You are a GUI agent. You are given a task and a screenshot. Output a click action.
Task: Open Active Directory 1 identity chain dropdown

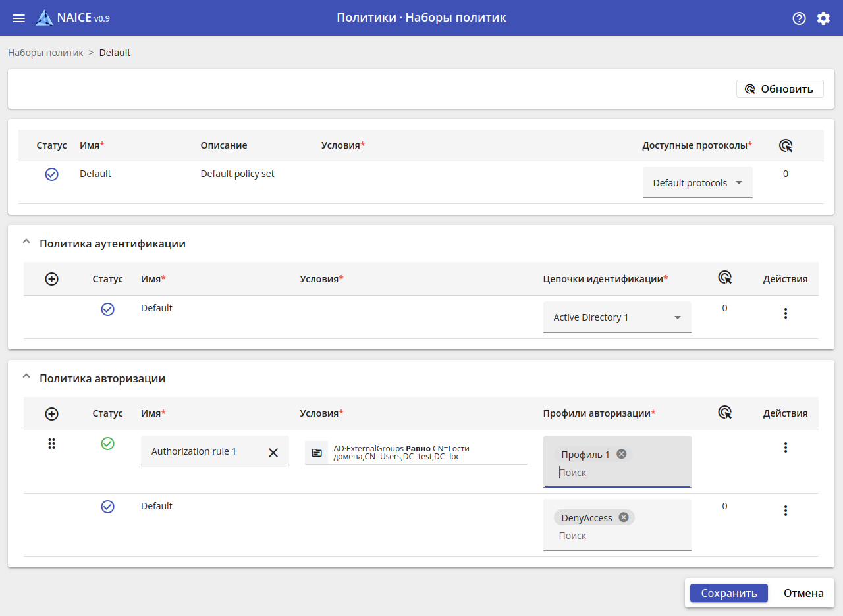point(617,317)
